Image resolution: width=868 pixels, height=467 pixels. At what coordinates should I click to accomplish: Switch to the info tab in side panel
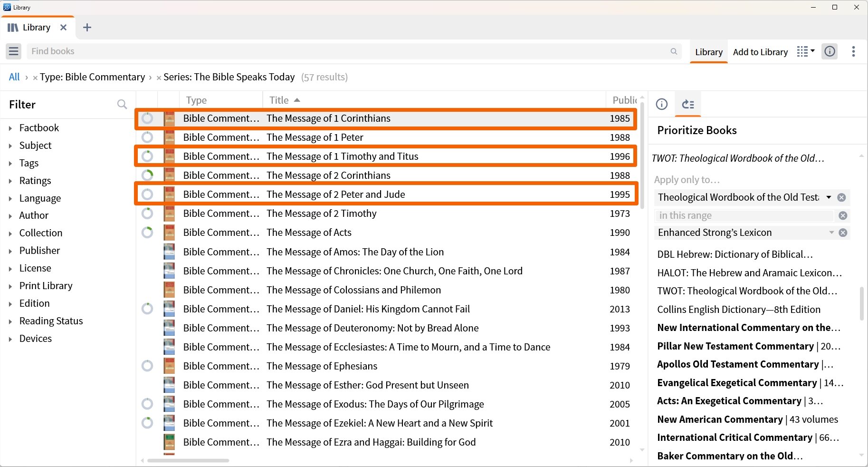click(x=662, y=104)
